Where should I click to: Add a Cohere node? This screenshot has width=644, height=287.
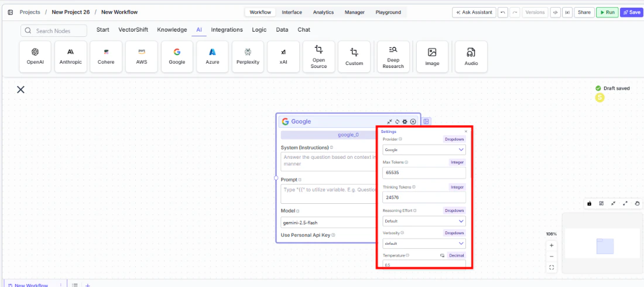[106, 57]
